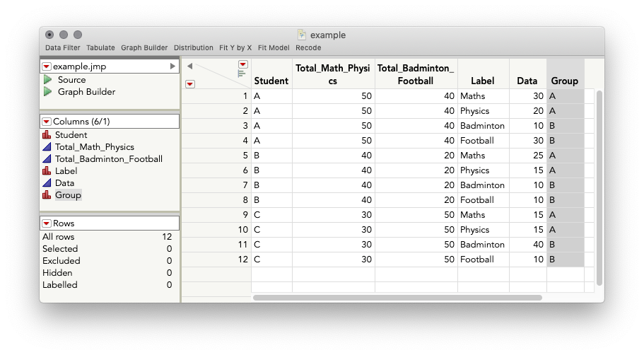Open Data Filter from the toolbar
644x355 pixels.
(x=63, y=48)
